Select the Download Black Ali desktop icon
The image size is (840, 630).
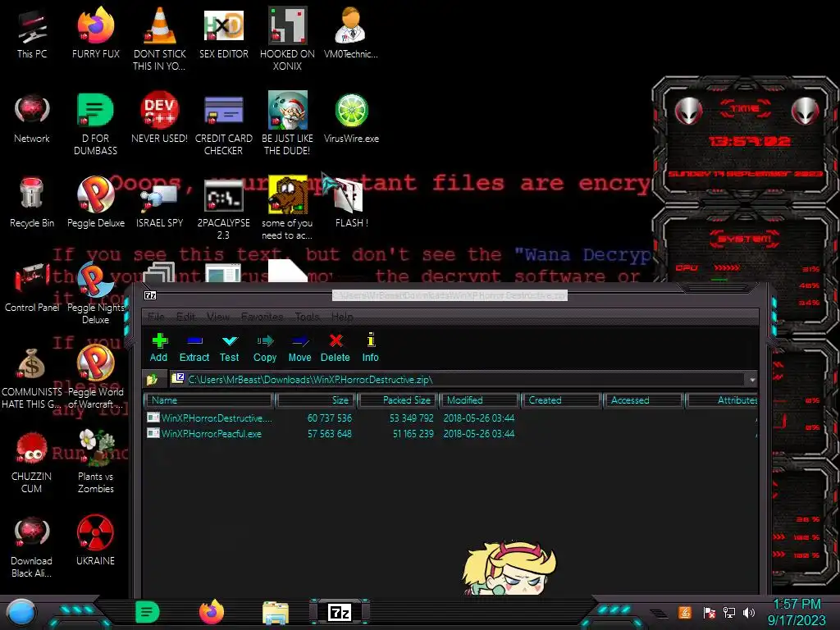(32, 546)
